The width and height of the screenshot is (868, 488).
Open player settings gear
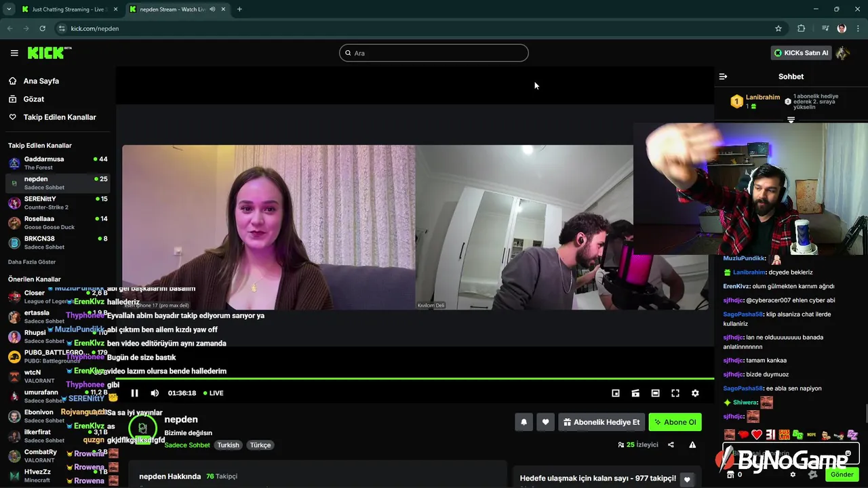(695, 393)
